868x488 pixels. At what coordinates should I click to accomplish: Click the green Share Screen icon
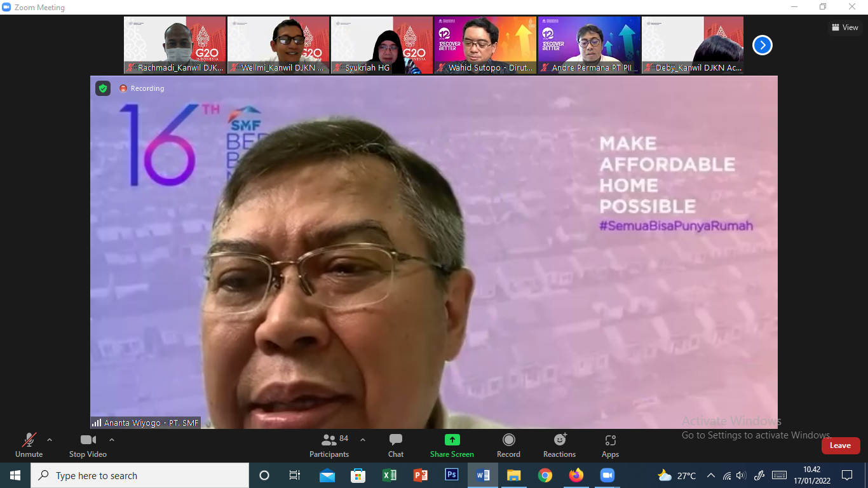pos(452,440)
